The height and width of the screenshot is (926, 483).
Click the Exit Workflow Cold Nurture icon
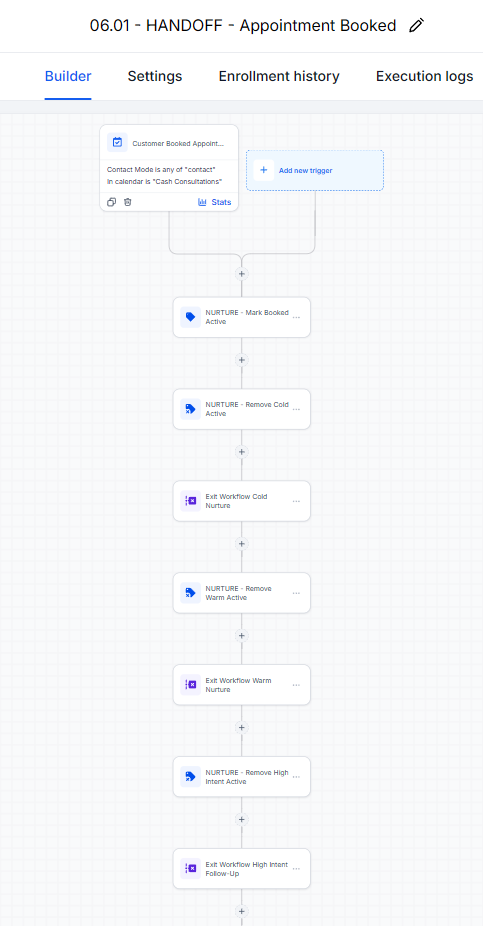click(x=190, y=501)
